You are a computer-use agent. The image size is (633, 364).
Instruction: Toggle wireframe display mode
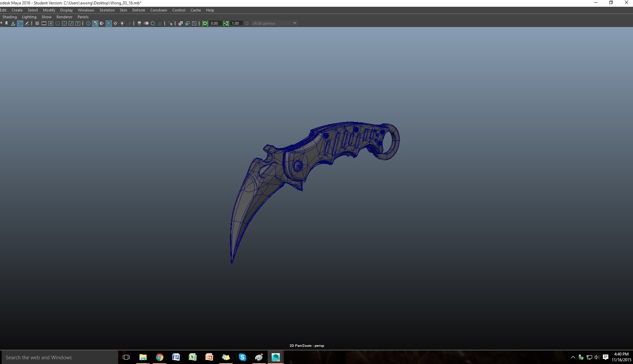click(x=88, y=23)
